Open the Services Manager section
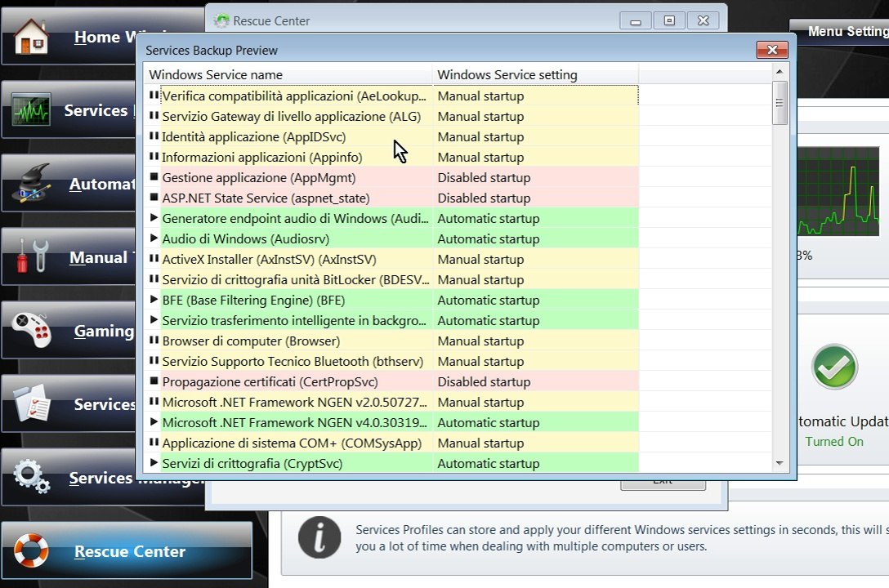 103,477
